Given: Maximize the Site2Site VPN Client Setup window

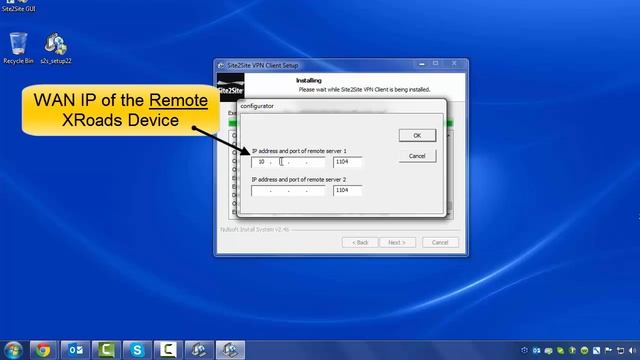Looking at the screenshot, I should (436, 63).
